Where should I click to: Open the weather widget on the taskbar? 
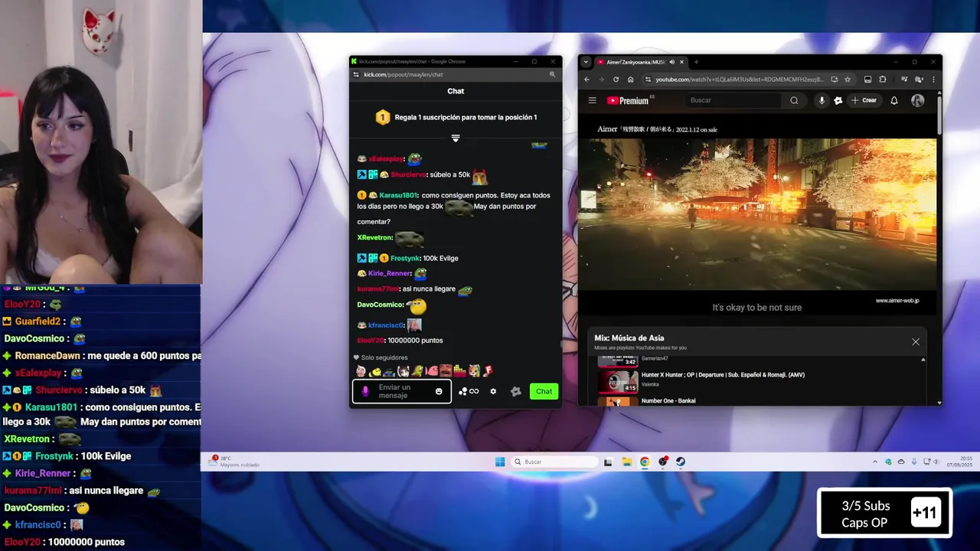coord(234,461)
